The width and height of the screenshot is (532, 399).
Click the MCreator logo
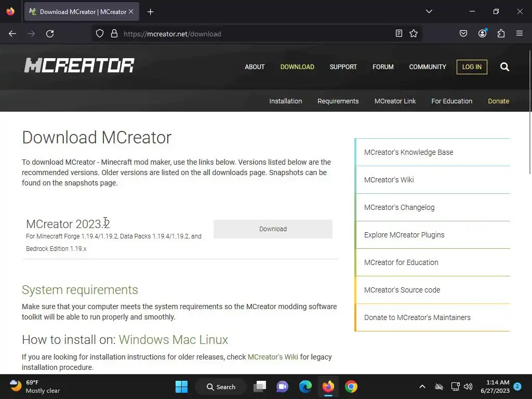click(79, 65)
